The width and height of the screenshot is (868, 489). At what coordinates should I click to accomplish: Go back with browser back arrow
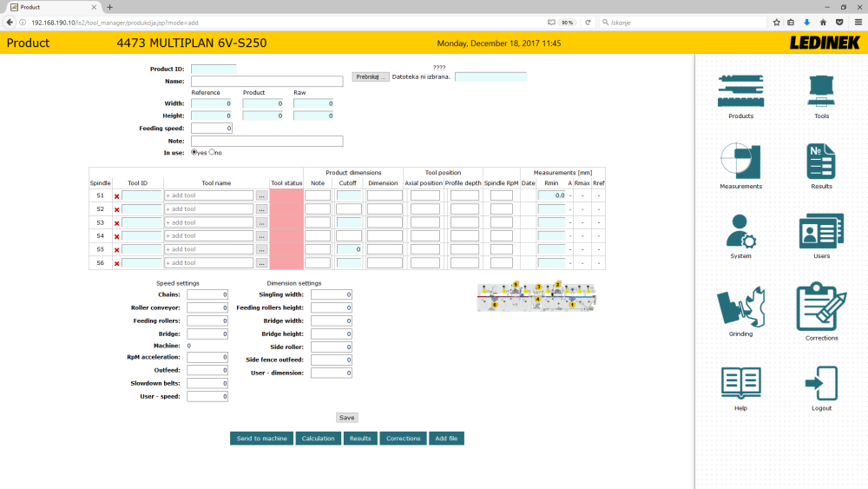pyautogui.click(x=10, y=23)
